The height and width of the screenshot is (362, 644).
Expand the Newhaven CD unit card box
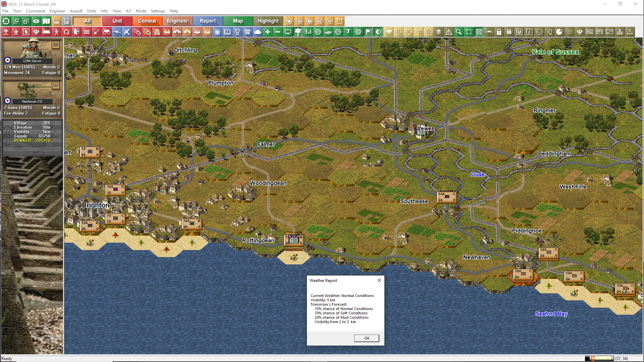[56, 85]
